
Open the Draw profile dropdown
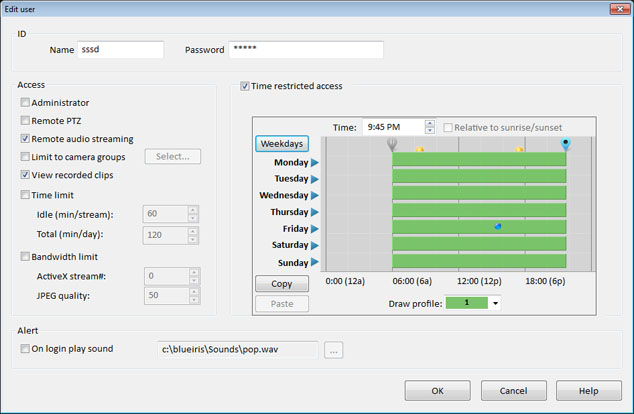coord(495,303)
